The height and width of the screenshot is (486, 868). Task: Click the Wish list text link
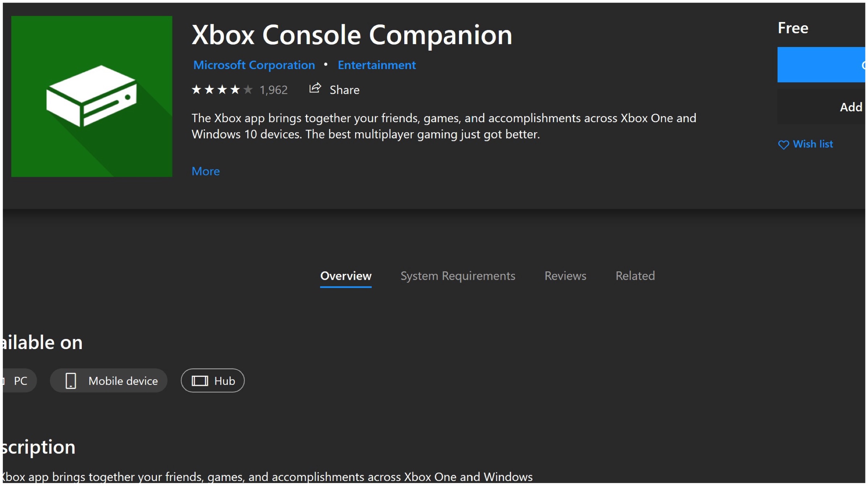click(813, 144)
